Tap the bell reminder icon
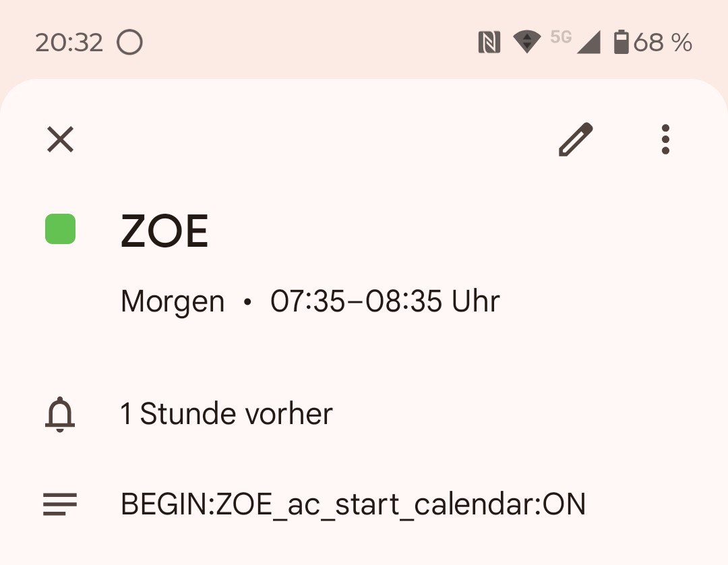Viewport: 728px width, 565px height. [x=60, y=413]
